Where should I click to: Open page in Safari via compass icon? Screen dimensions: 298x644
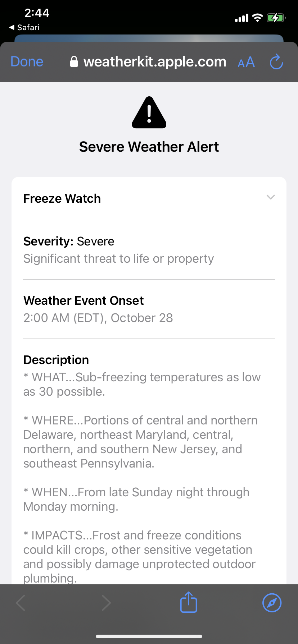(272, 603)
